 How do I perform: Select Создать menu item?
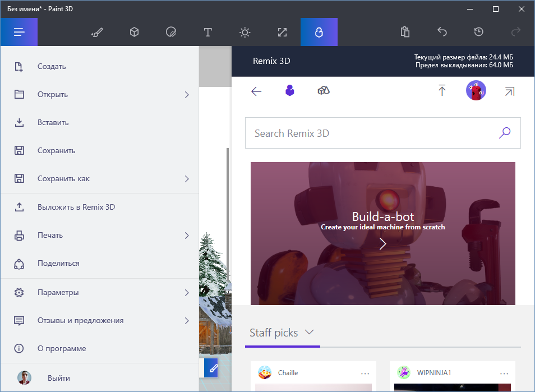100,67
